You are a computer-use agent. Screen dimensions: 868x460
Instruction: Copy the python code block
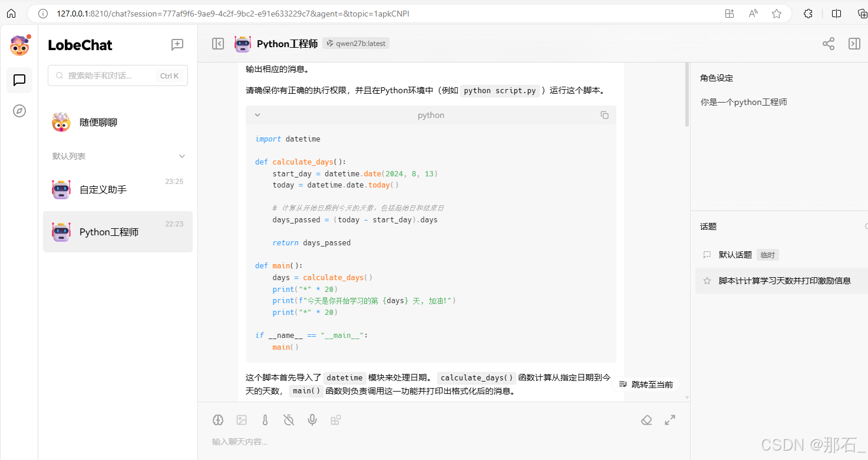click(x=605, y=115)
